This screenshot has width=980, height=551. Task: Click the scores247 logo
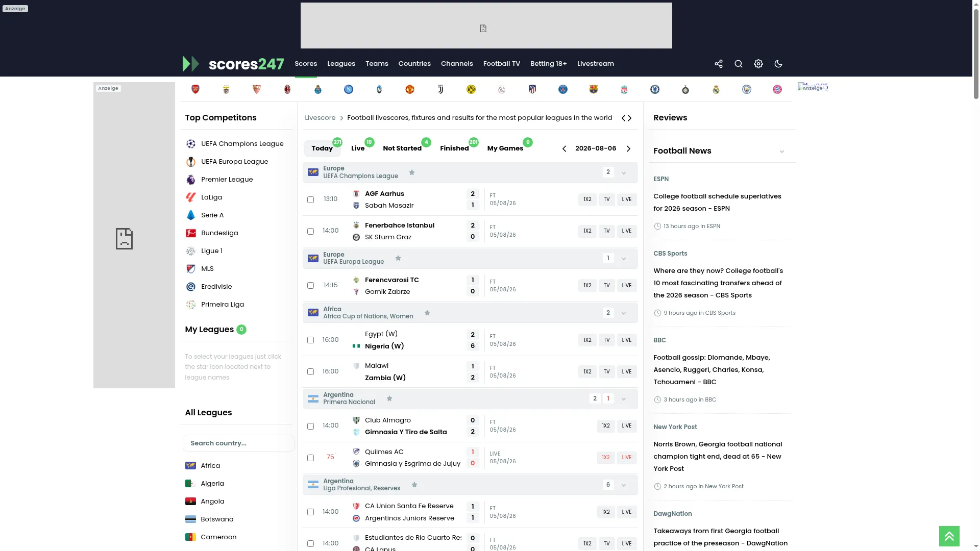(x=233, y=64)
